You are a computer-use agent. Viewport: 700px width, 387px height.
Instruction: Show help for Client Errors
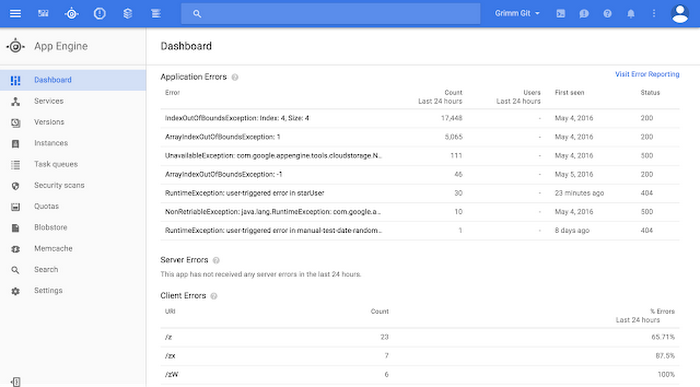coord(214,296)
